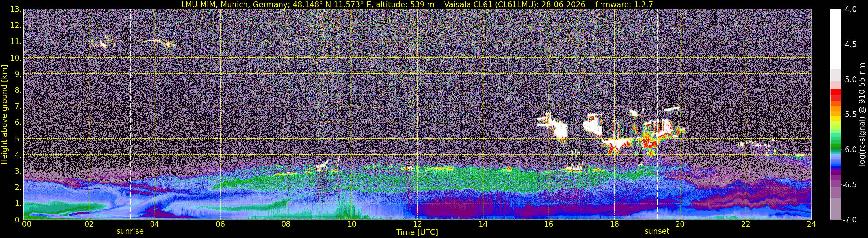Click the colorbar tick label '-5.5'

tap(850, 115)
